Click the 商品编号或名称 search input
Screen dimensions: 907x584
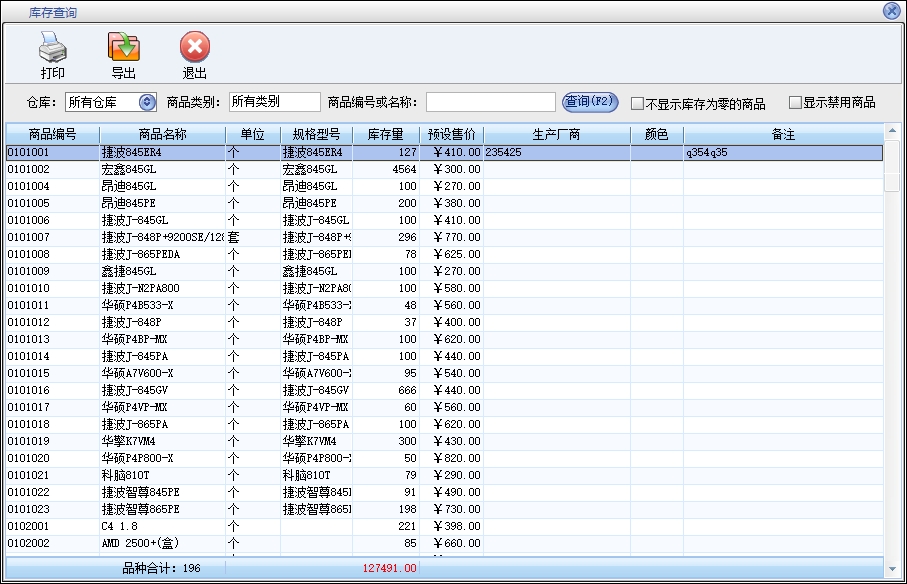[x=490, y=102]
